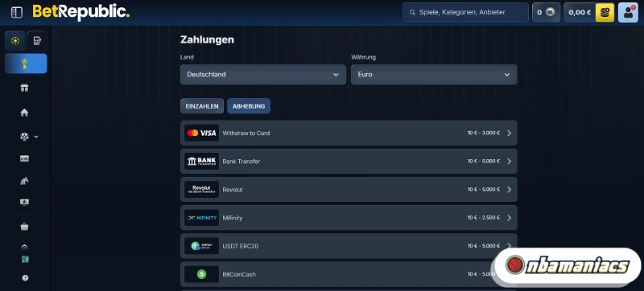644x291 pixels.
Task: Click the Tether USDT logo
Action: 202,246
